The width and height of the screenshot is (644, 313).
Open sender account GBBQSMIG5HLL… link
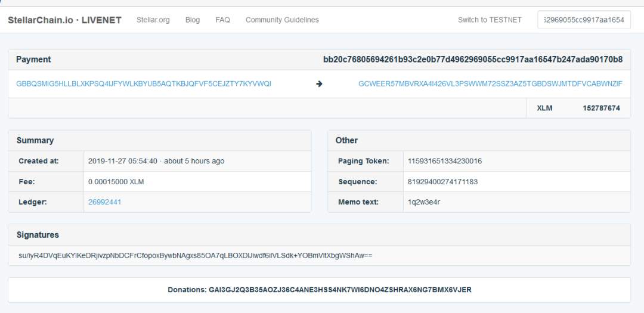pyautogui.click(x=144, y=84)
